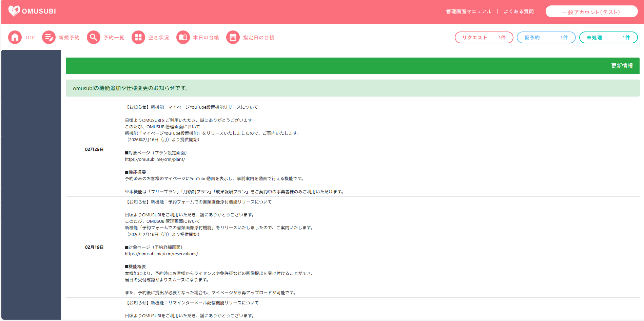Select the 空き状況 menu label
This screenshot has height=321, width=644.
pyautogui.click(x=159, y=38)
